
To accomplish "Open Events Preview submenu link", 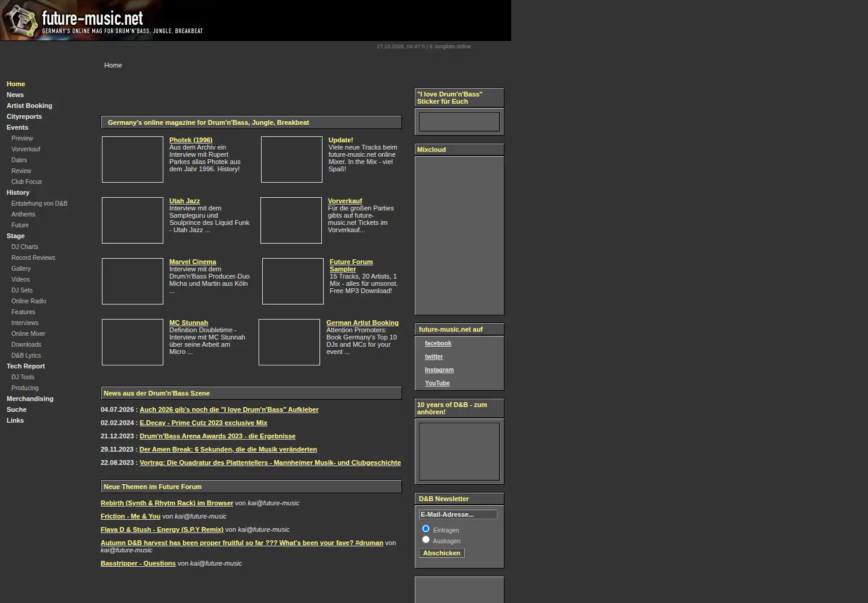I will (x=22, y=138).
